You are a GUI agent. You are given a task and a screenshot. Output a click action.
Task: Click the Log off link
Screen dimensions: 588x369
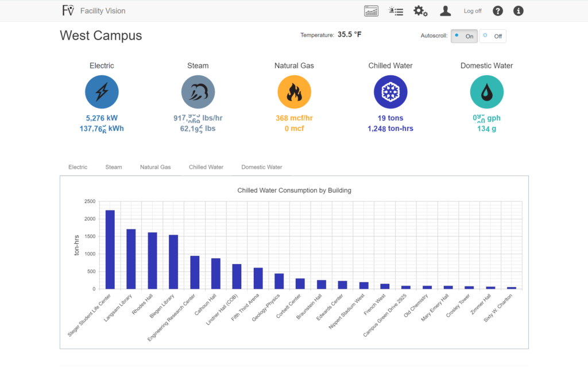(x=472, y=10)
